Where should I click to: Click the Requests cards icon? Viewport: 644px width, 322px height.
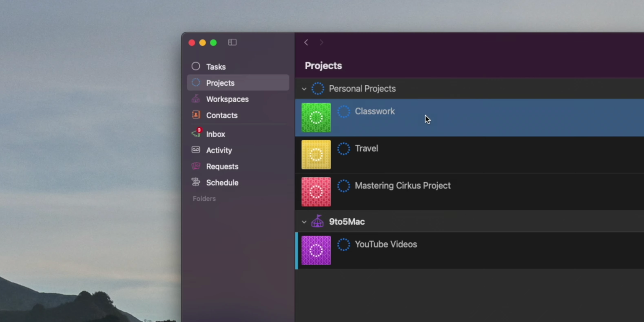[196, 166]
